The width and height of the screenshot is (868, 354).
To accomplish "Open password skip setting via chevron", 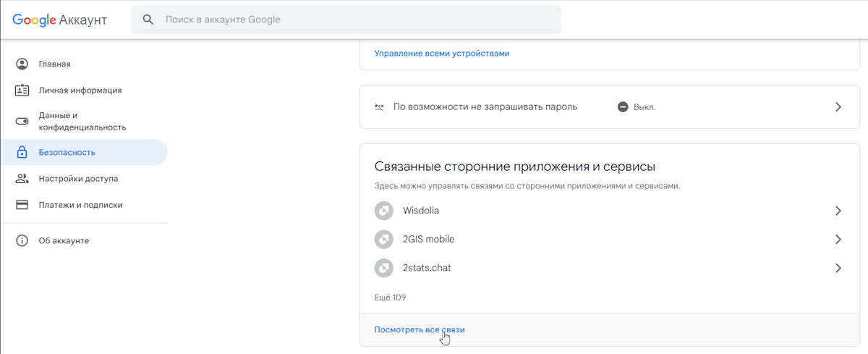I will (838, 106).
